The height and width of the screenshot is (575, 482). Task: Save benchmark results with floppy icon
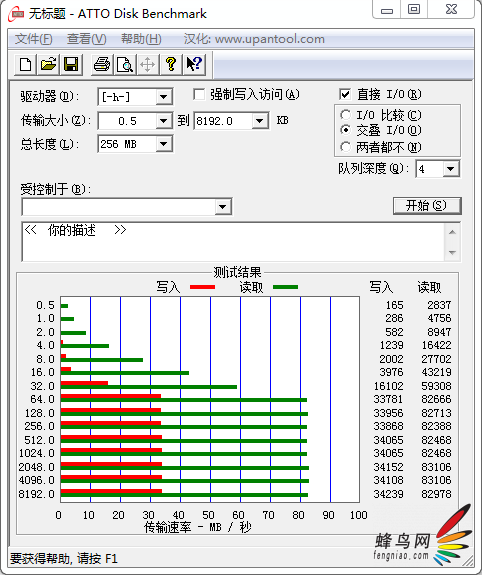(x=71, y=65)
